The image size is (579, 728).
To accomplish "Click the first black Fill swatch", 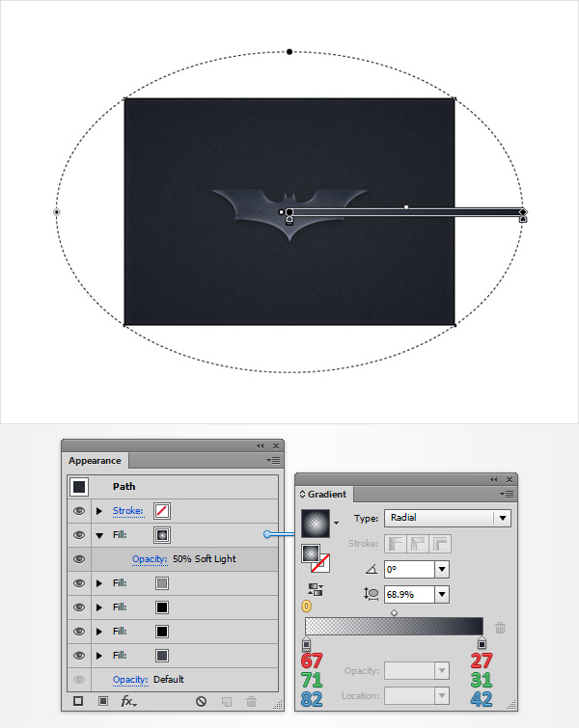I will click(x=162, y=607).
